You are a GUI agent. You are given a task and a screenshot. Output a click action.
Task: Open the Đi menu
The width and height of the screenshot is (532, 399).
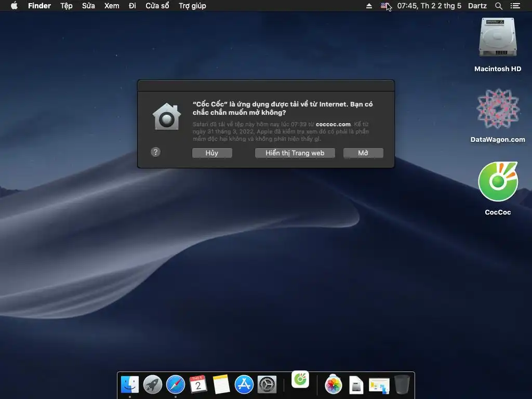(132, 6)
